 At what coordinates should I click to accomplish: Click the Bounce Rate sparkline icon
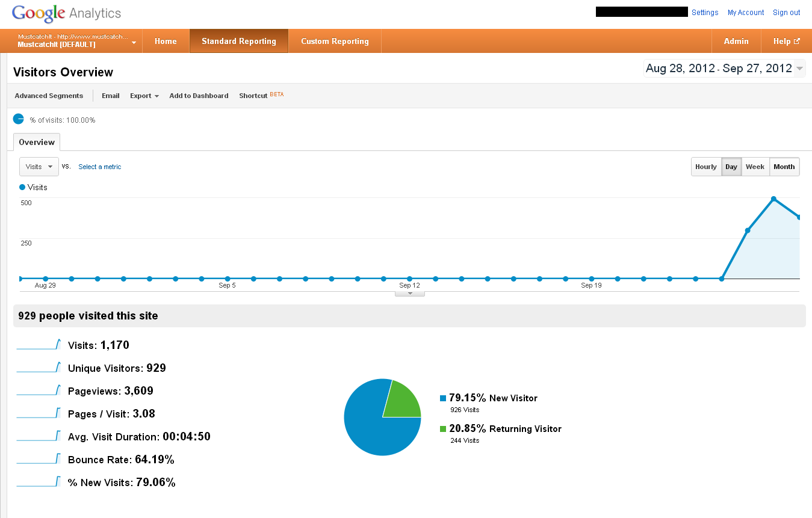39,459
